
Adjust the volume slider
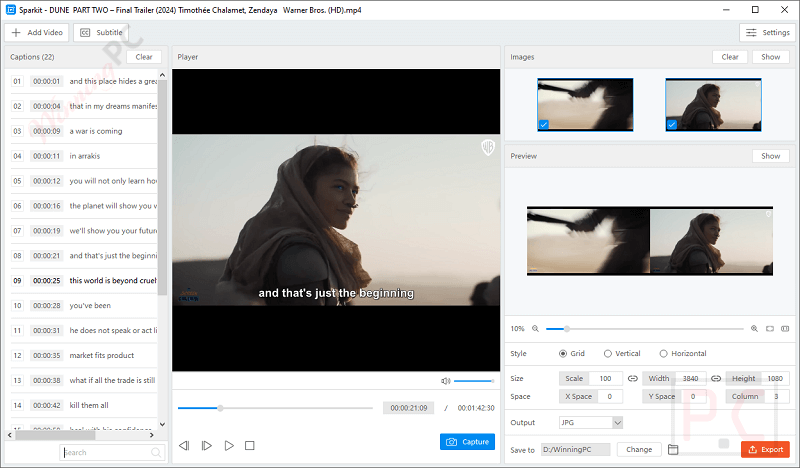tap(473, 381)
